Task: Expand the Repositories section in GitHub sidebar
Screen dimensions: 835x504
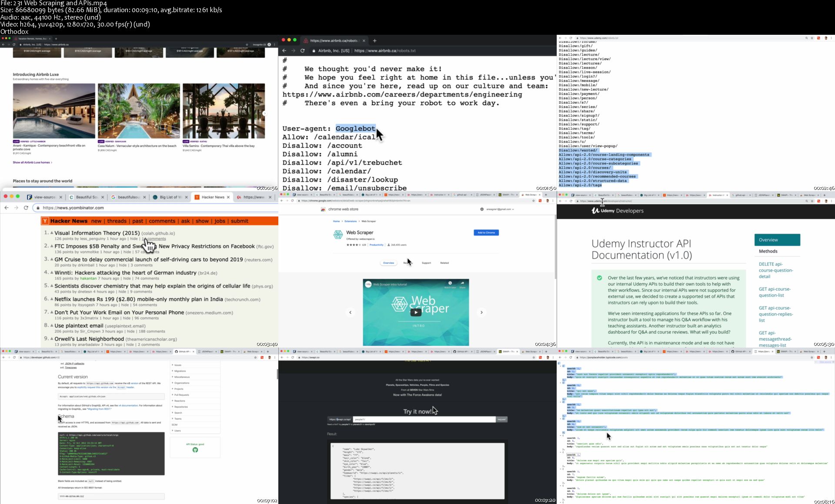Action: click(180, 407)
